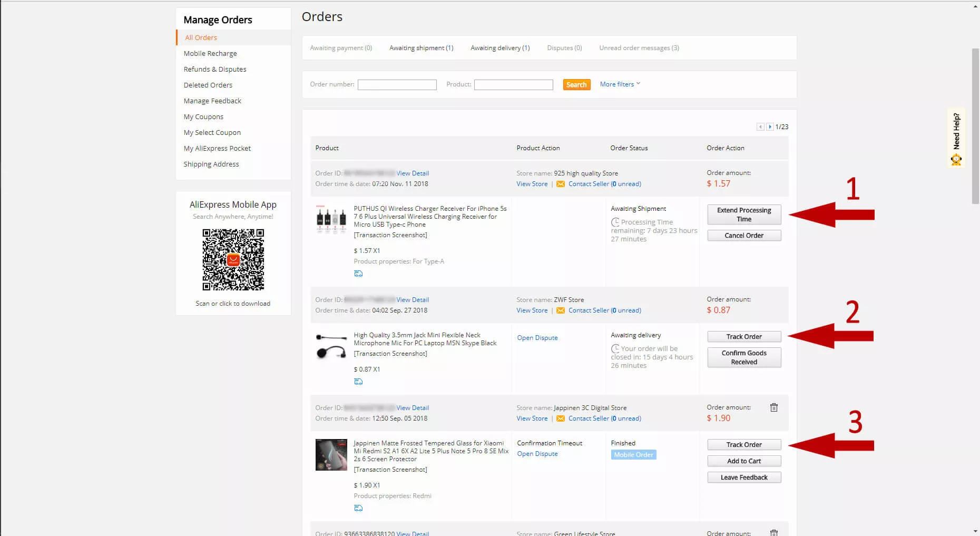Click the page vertical scrollbar thumb
Image resolution: width=980 pixels, height=536 pixels.
point(975,126)
